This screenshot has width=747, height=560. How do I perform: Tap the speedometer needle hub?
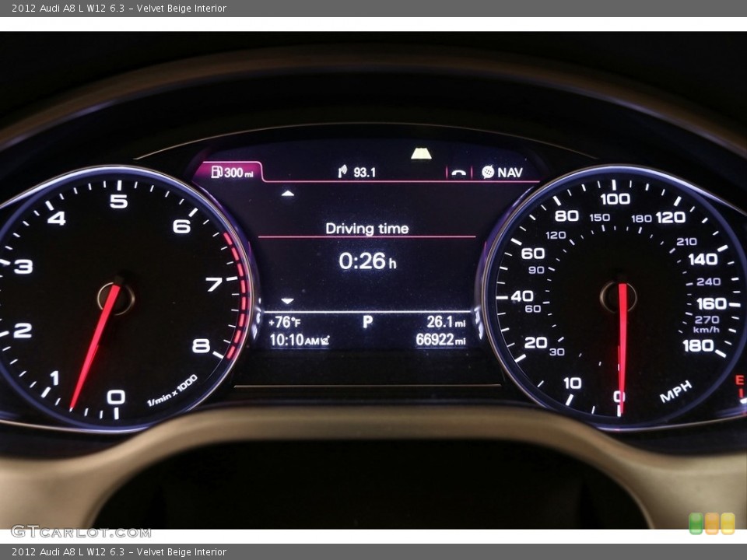[x=619, y=296]
